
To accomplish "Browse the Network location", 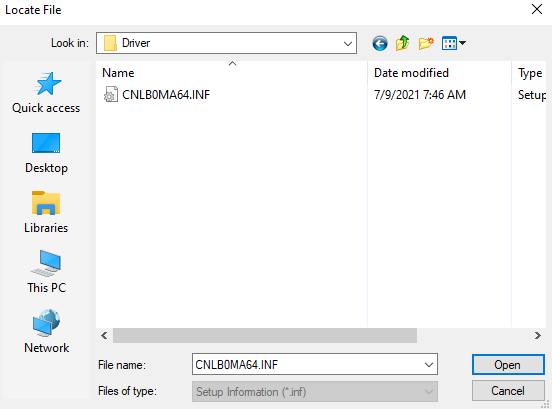I will click(46, 332).
